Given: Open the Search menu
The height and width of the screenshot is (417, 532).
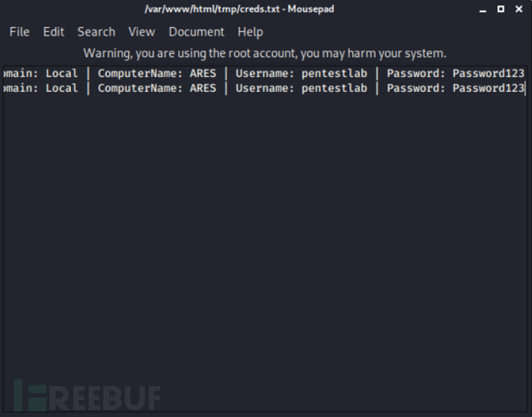Looking at the screenshot, I should point(96,32).
